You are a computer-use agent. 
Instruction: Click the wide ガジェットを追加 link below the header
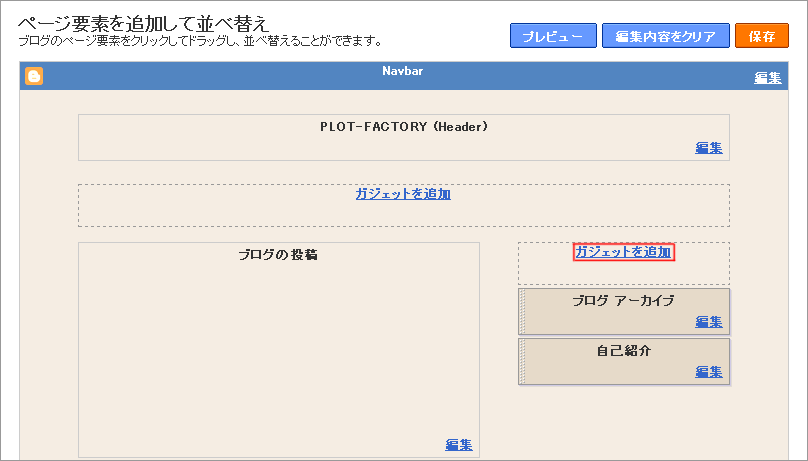point(403,194)
